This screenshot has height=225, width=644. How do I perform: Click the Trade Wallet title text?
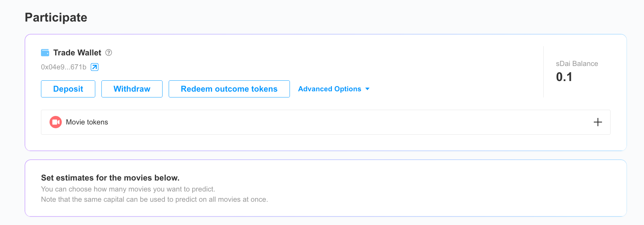click(77, 53)
